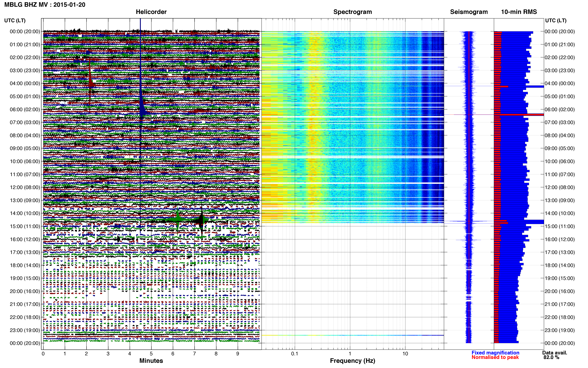Click the right 'UTC (LT)' axis label
Viewport: 588px width, 368px height.
(556, 20)
